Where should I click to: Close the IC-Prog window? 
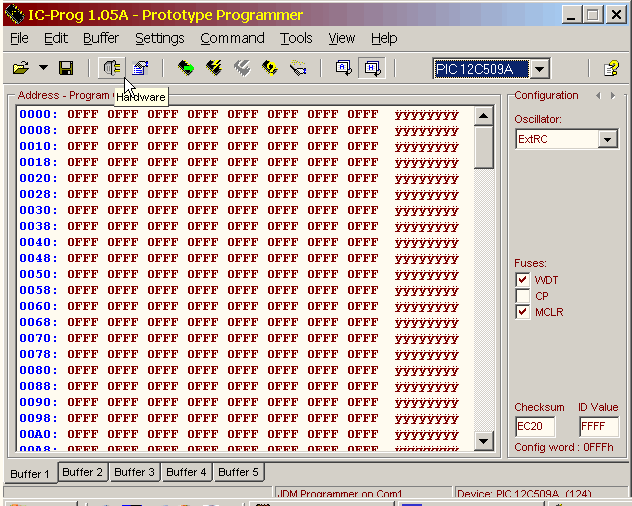click(x=616, y=15)
